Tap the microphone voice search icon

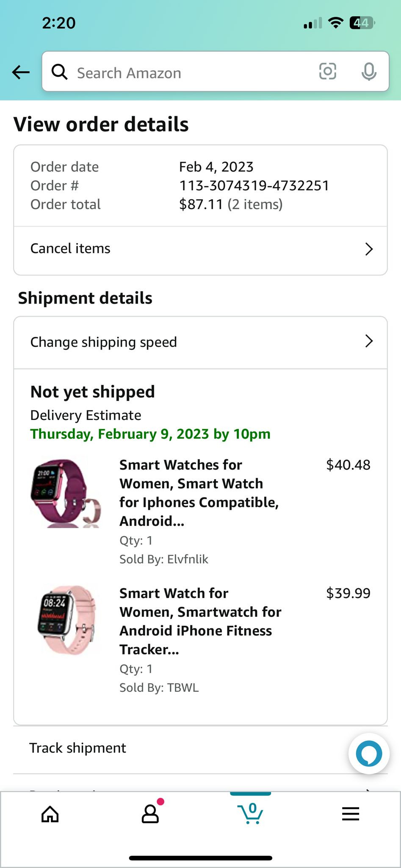[369, 72]
